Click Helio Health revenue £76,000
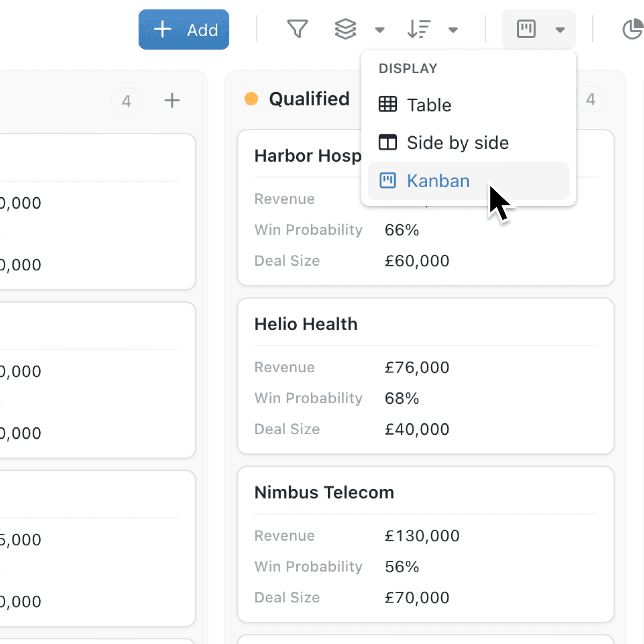The width and height of the screenshot is (644, 644). [417, 367]
